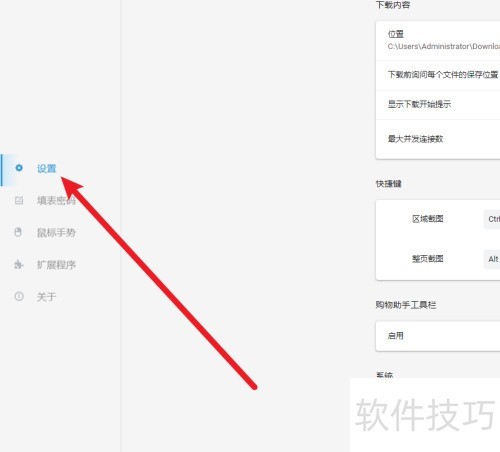Viewport: 500px width, 452px height.
Task: Click the download 位置 path row
Action: click(438, 41)
